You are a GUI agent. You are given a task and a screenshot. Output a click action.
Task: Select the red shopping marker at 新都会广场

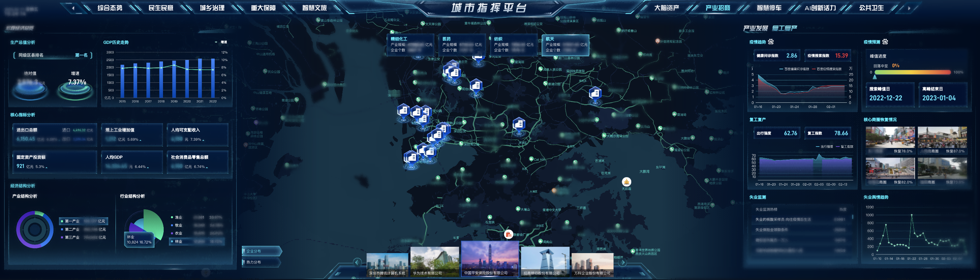[508, 234]
